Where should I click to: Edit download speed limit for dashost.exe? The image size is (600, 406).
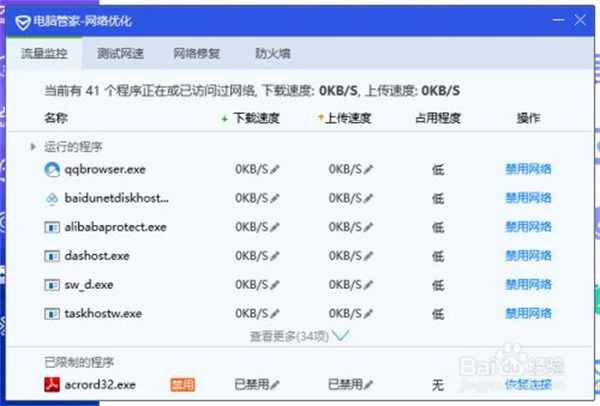tap(275, 256)
